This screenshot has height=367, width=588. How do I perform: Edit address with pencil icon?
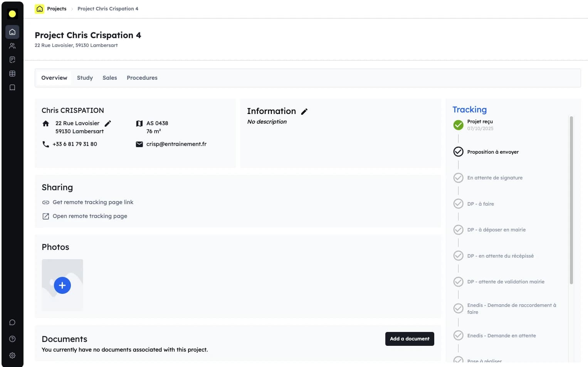coord(108,123)
